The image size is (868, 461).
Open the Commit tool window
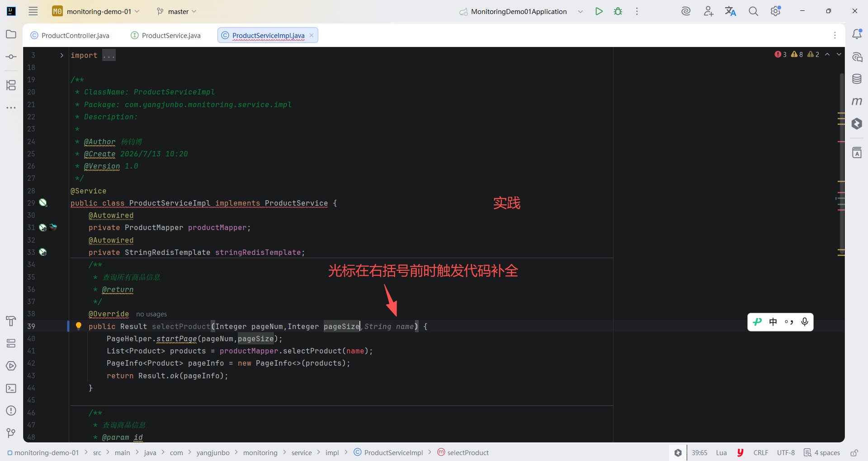coord(11,57)
